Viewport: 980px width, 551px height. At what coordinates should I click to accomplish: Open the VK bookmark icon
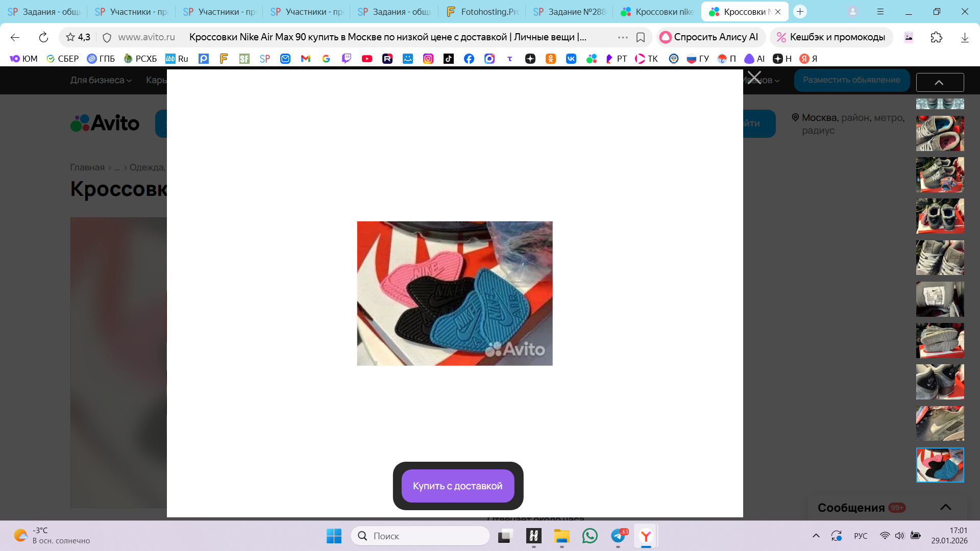pos(571,59)
